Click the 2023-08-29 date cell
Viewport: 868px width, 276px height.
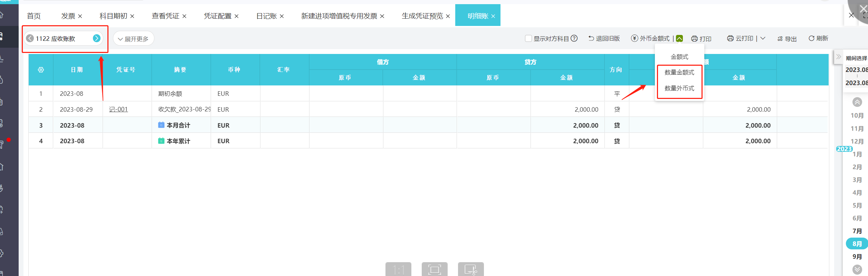tap(78, 109)
